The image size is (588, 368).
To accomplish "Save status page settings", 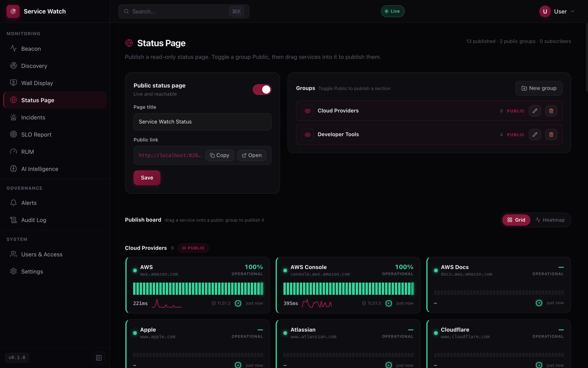I will [147, 178].
